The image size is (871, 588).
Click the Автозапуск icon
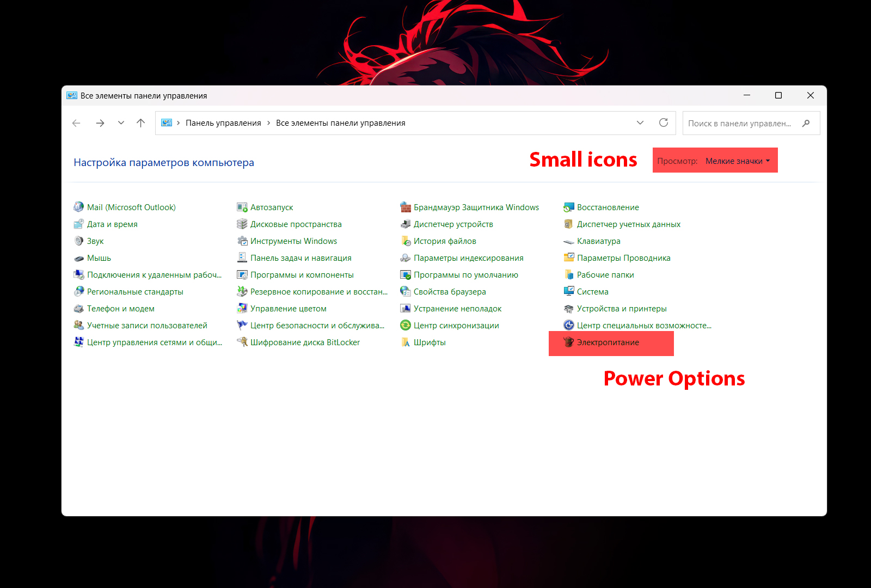(242, 207)
